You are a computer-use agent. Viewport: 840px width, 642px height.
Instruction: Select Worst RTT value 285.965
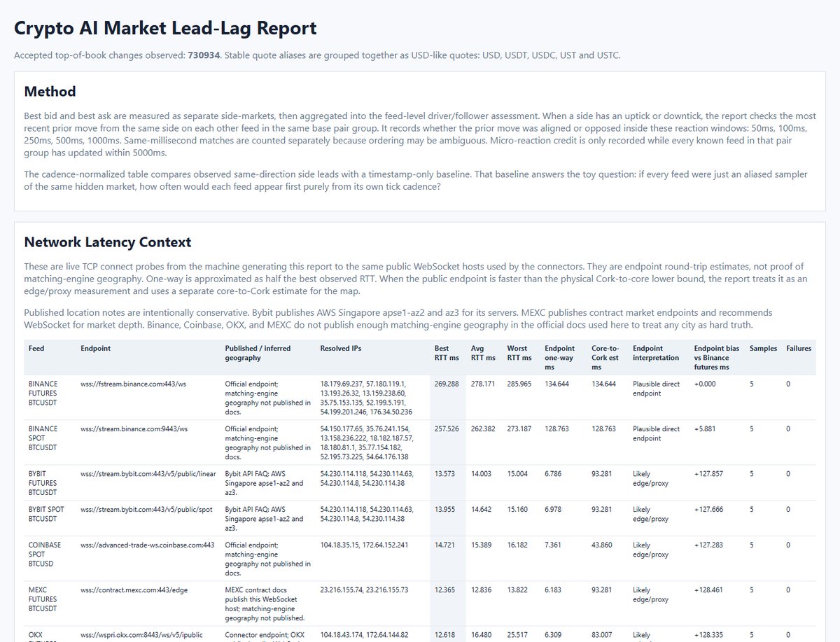(519, 384)
